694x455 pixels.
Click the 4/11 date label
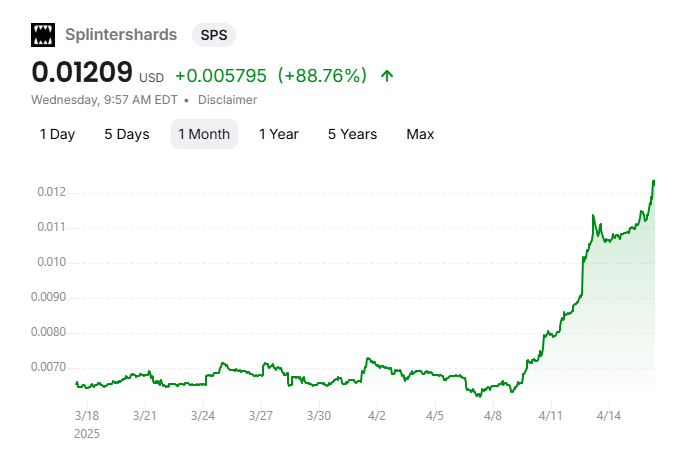point(551,416)
